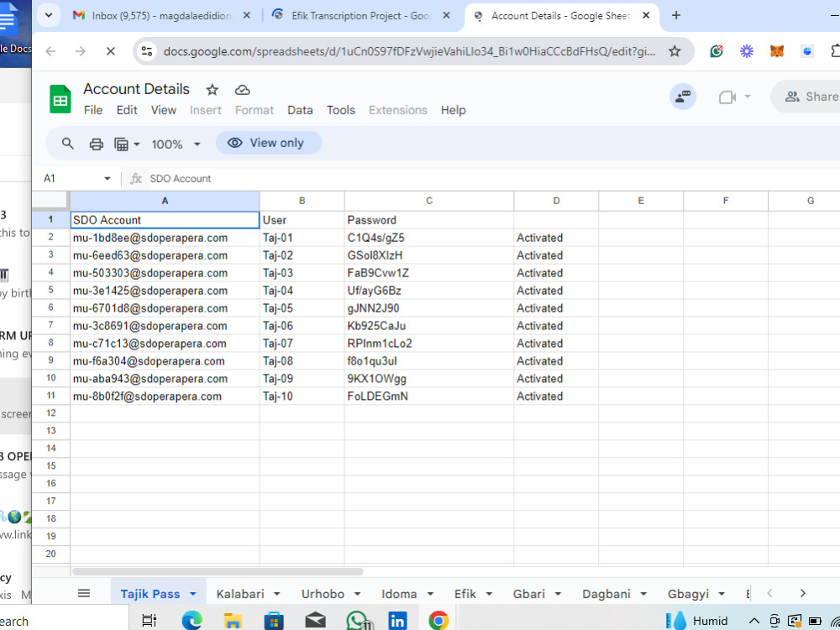
Task: Open the Efik sheet tab menu arrow
Action: tap(489, 594)
